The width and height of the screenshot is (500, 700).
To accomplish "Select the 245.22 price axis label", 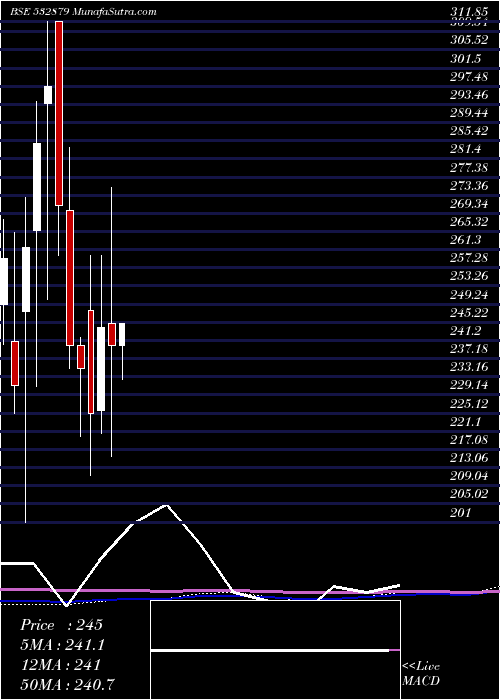I will pos(468,313).
